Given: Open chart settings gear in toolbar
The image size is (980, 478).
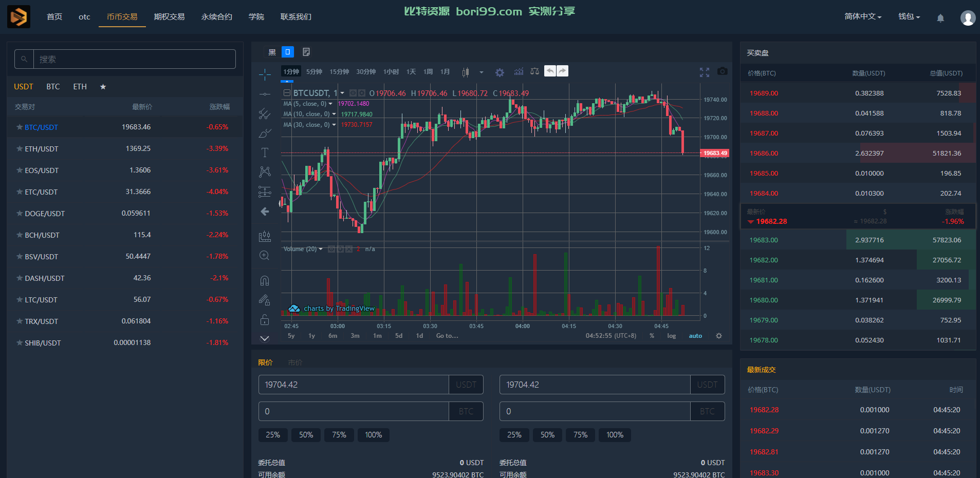Looking at the screenshot, I should tap(500, 72).
